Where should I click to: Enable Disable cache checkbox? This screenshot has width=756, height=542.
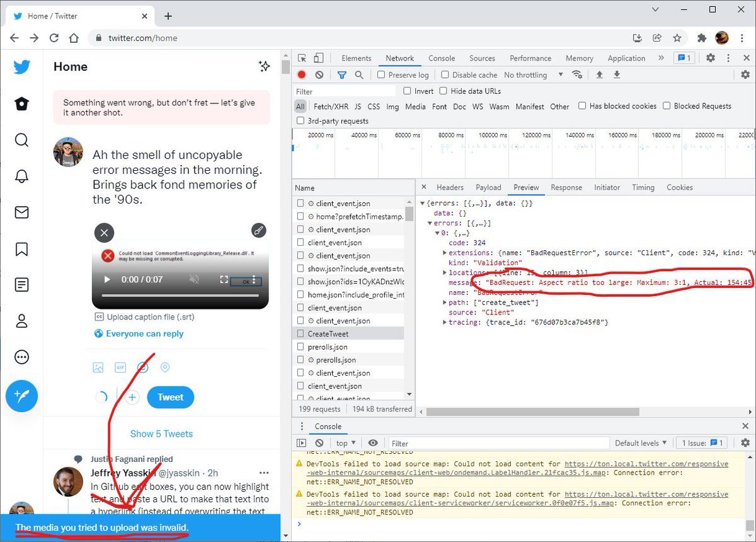point(445,74)
